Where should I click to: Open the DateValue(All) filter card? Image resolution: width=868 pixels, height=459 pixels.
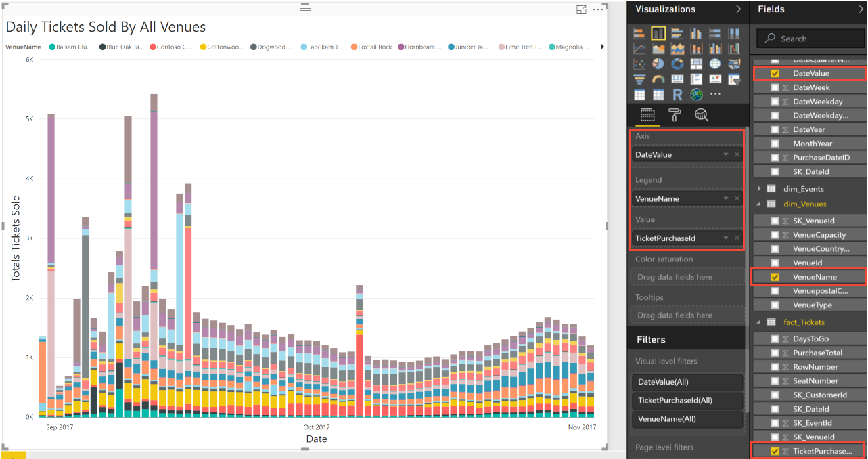coord(687,382)
